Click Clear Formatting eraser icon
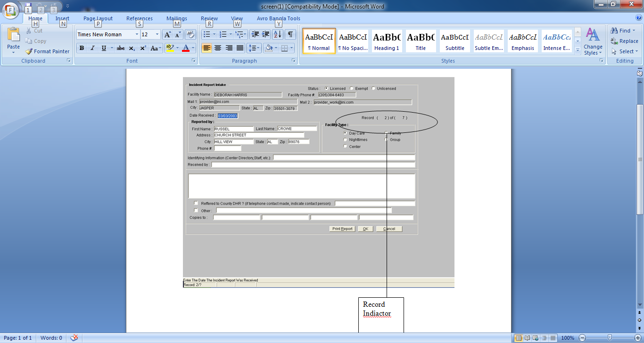644x343 pixels. tap(190, 34)
